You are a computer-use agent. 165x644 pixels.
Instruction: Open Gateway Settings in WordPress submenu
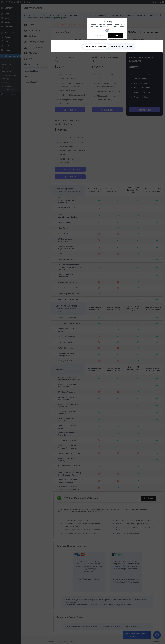tap(8, 71)
